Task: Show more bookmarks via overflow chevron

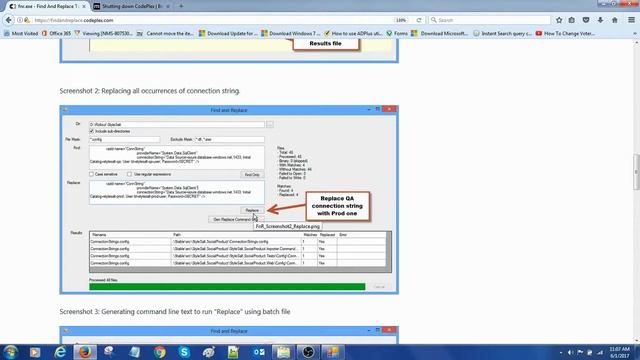Action: click(x=635, y=33)
